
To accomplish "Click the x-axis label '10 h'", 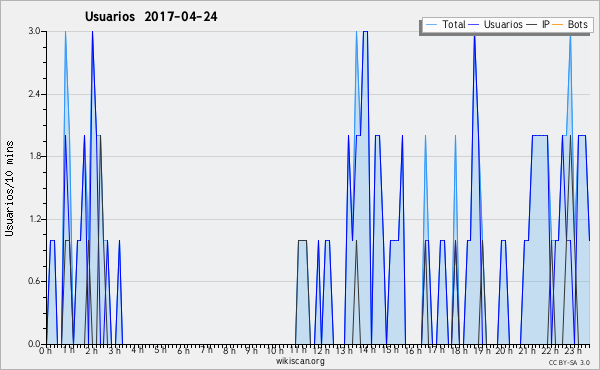I will tap(275, 351).
